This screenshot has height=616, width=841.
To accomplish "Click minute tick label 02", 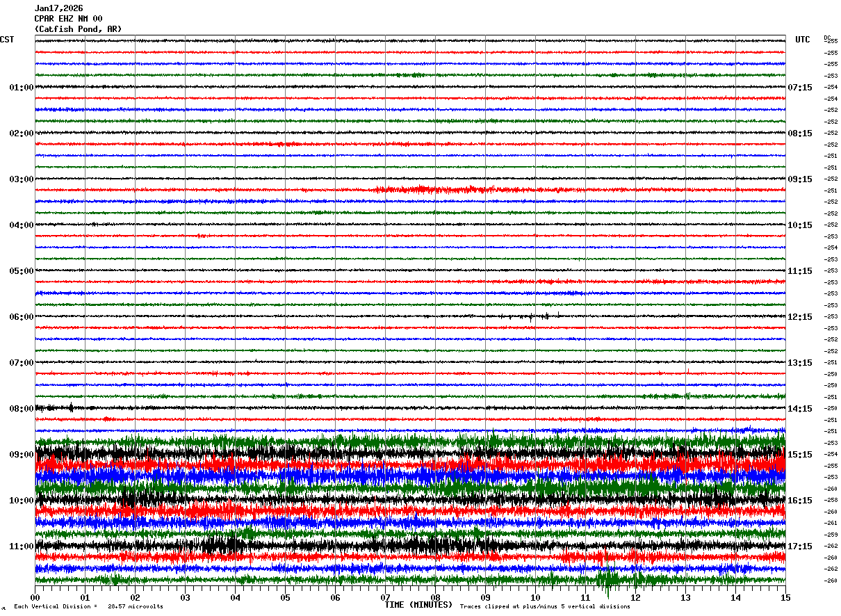I will pos(136,597).
